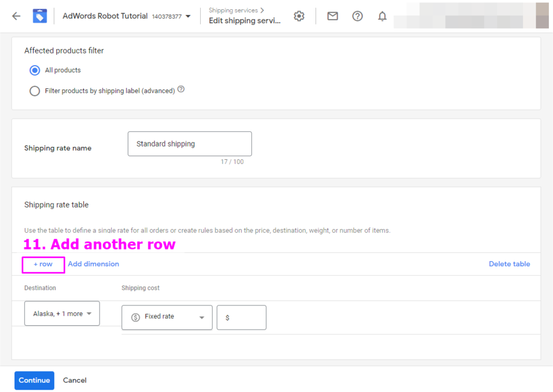Click help icon beside shipping label filter
Image resolution: width=553 pixels, height=392 pixels.
(x=181, y=90)
